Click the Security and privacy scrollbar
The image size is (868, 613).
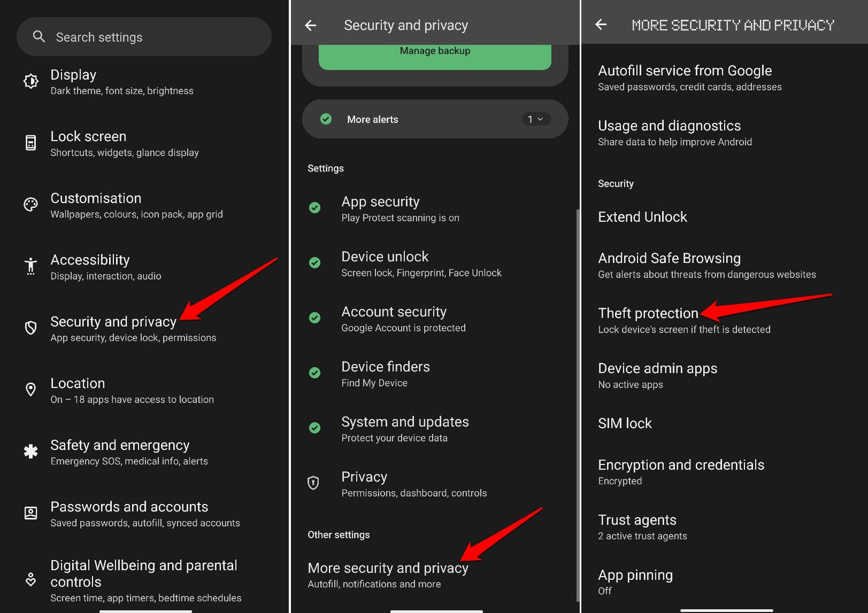pyautogui.click(x=578, y=405)
